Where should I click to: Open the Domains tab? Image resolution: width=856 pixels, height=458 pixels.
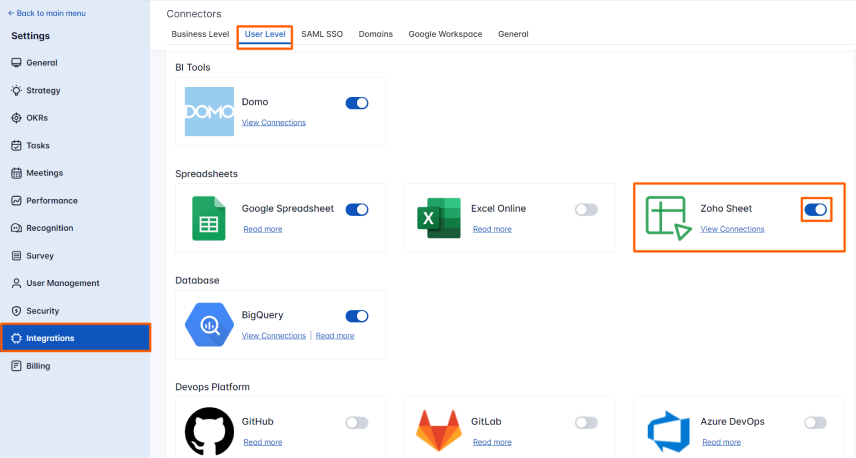(376, 34)
